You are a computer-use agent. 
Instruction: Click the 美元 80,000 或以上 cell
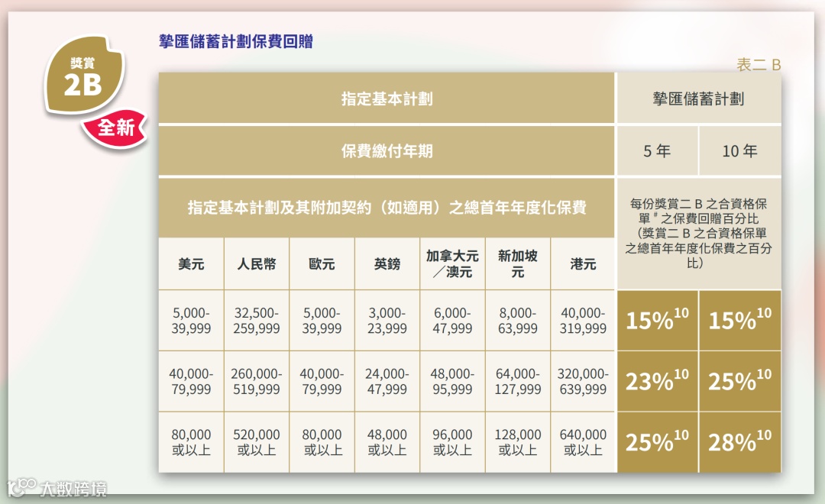[191, 442]
